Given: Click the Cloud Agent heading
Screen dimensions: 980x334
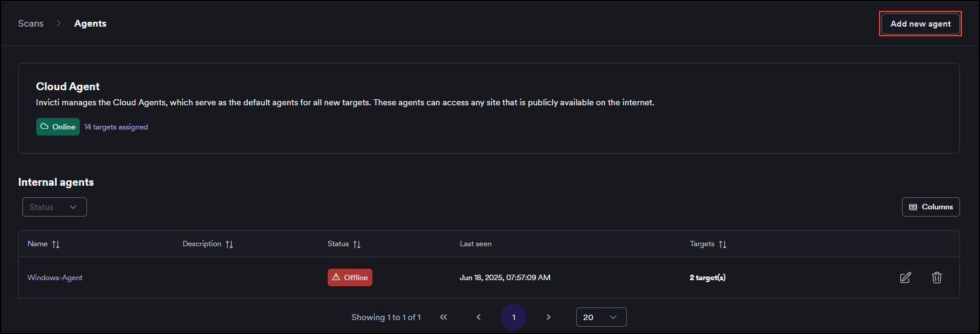Looking at the screenshot, I should tap(68, 87).
